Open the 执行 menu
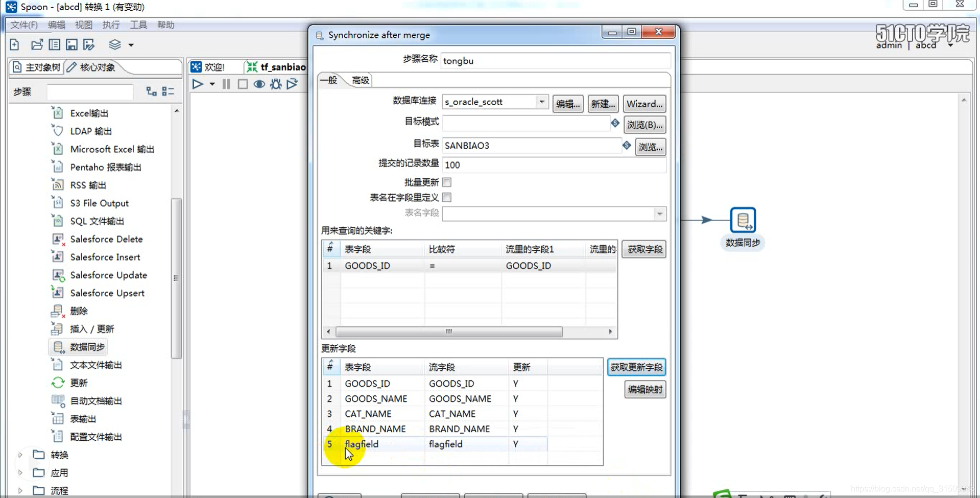Viewport: 980px width, 498px height. pyautogui.click(x=111, y=25)
